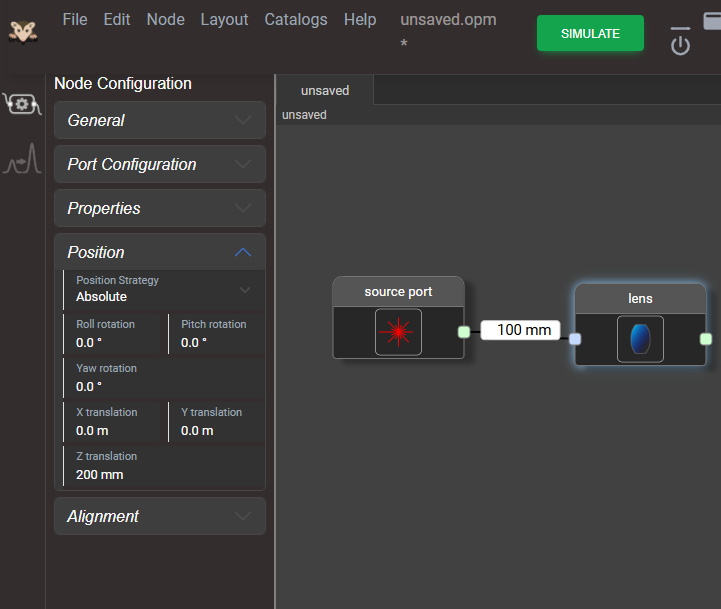This screenshot has height=609, width=721.
Task: Open the Edit menu
Action: [x=117, y=20]
